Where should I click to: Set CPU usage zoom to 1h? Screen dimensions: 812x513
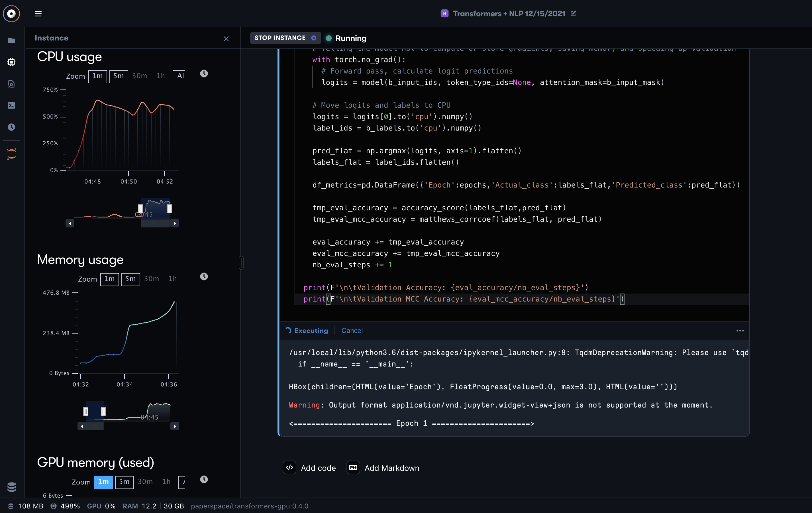(x=161, y=76)
